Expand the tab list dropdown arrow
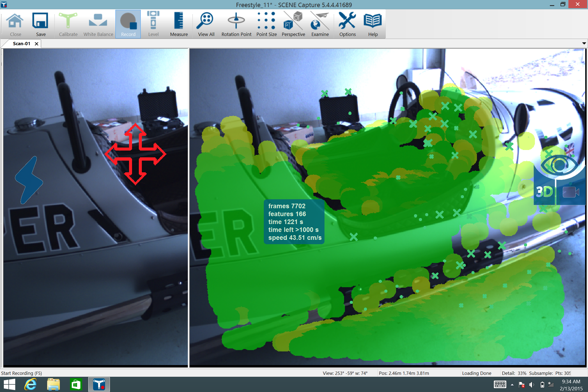588x392 pixels. (584, 43)
